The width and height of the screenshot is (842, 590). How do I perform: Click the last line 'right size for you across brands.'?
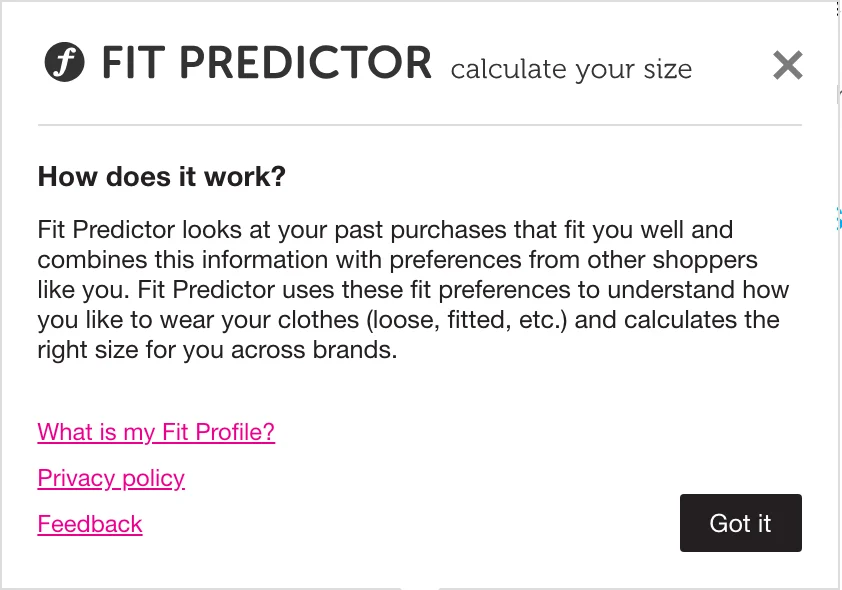(x=217, y=351)
